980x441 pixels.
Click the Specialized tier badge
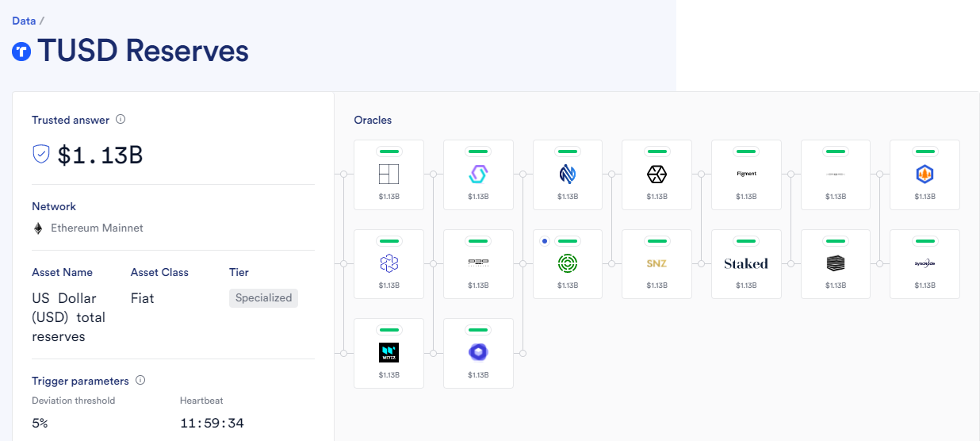tap(263, 298)
